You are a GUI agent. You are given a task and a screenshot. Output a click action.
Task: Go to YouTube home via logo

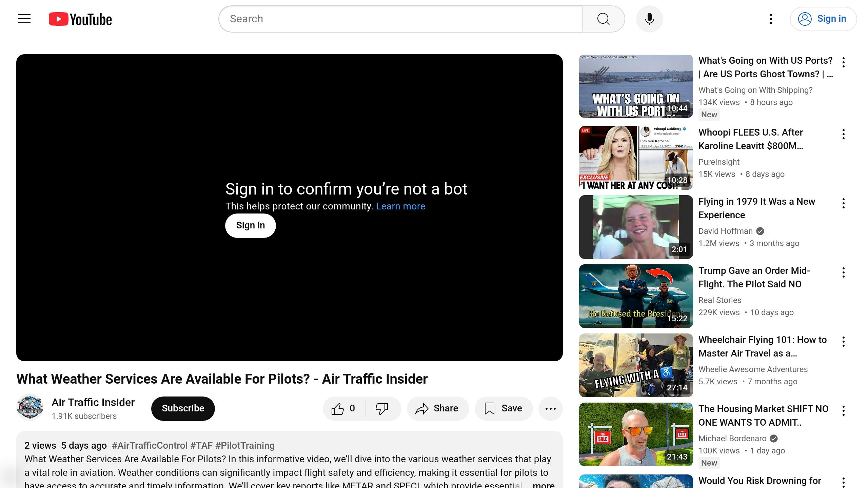click(x=80, y=19)
